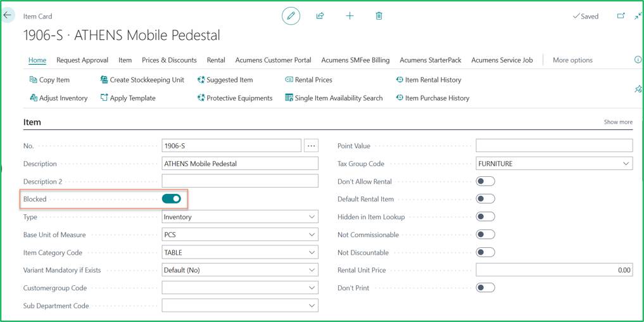
Task: Click the share icon
Action: (320, 16)
